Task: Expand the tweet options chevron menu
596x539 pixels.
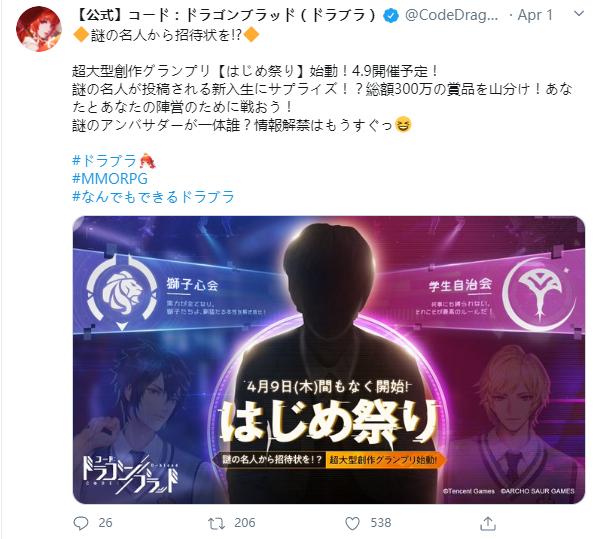Action: [x=579, y=14]
